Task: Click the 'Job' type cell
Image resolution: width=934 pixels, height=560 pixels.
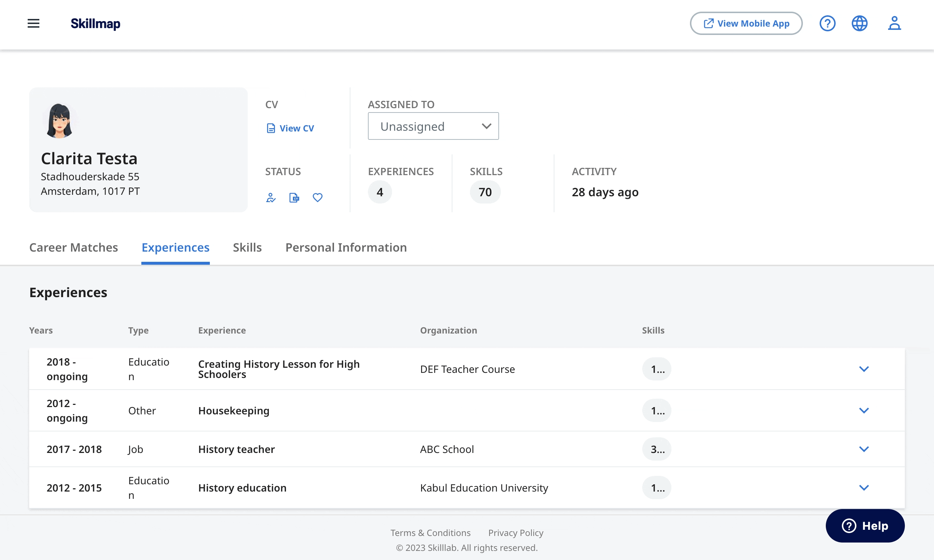Action: [x=136, y=449]
